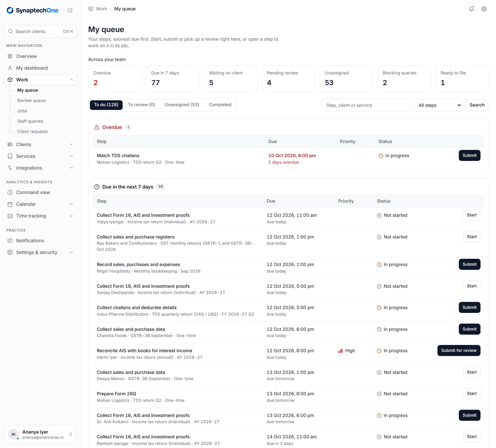
Task: Click the My dashboard person icon
Action: 10,68
